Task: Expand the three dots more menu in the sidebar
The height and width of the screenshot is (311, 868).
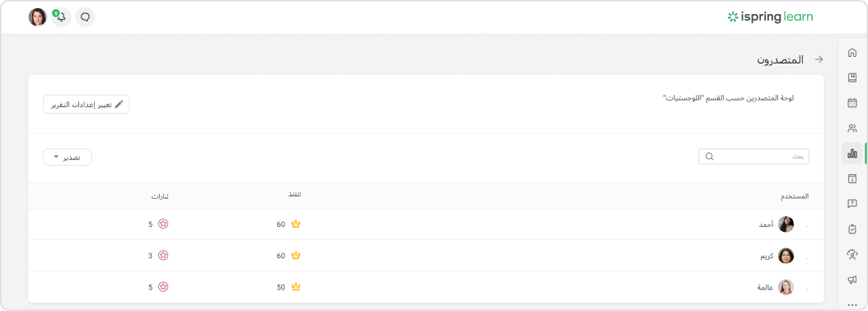Action: [852, 305]
